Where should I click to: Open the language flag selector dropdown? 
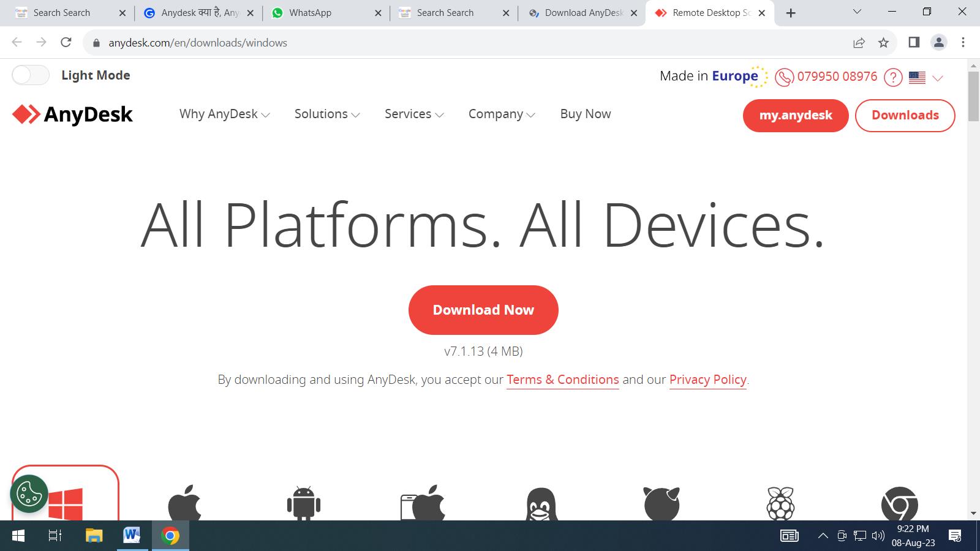pyautogui.click(x=925, y=78)
